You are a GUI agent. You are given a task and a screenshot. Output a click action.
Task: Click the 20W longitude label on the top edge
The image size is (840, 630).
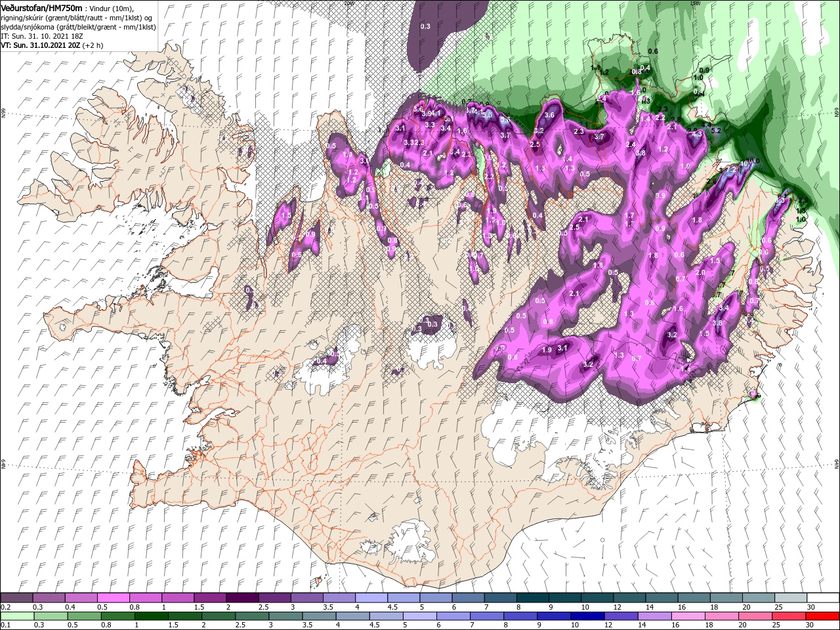[x=348, y=3]
